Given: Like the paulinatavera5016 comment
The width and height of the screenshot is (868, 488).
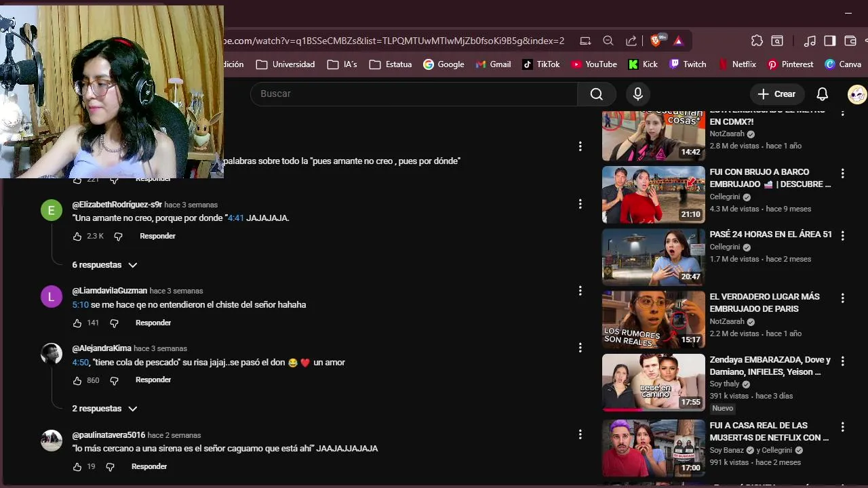Looking at the screenshot, I should (77, 466).
